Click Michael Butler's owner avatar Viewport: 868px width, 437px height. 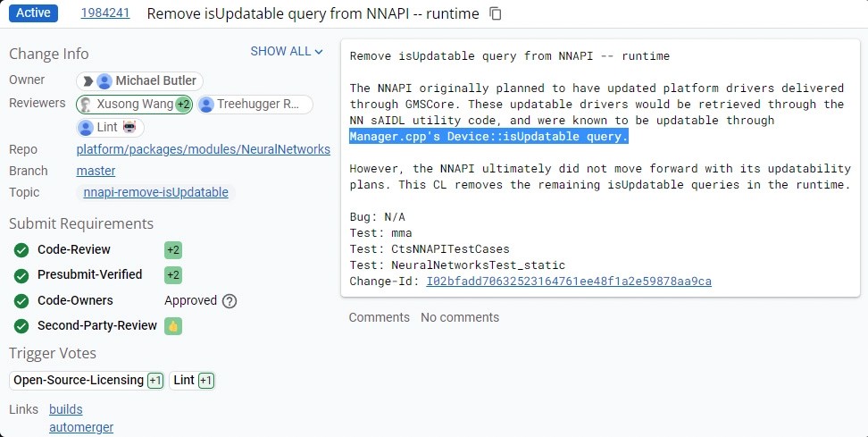tap(104, 80)
